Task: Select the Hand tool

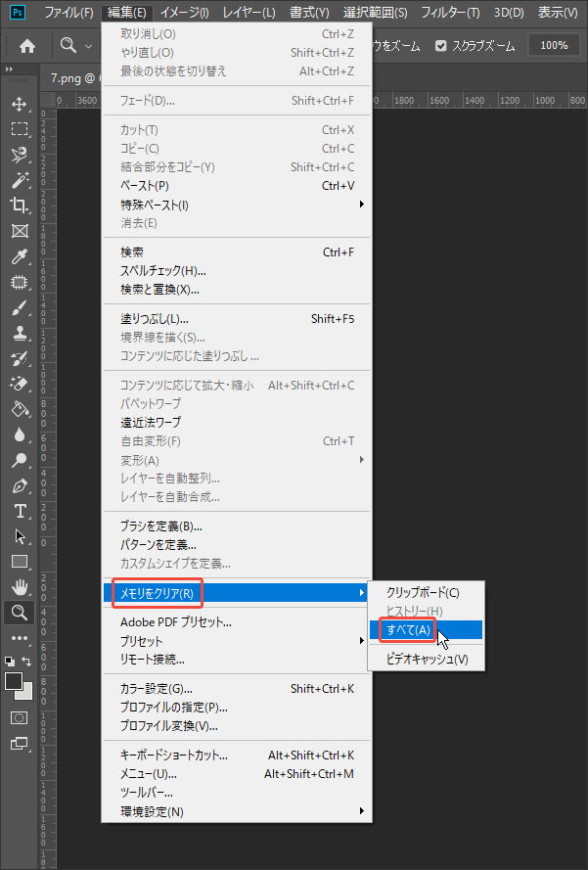Action: pyautogui.click(x=20, y=587)
